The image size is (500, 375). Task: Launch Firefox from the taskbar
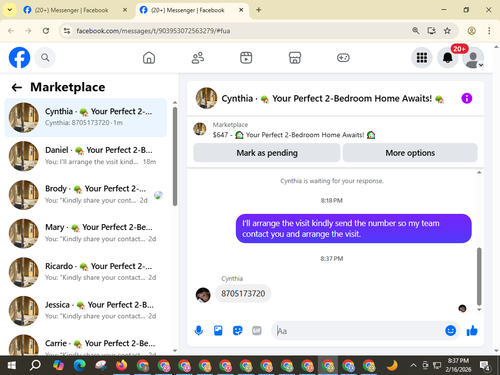coord(121,366)
